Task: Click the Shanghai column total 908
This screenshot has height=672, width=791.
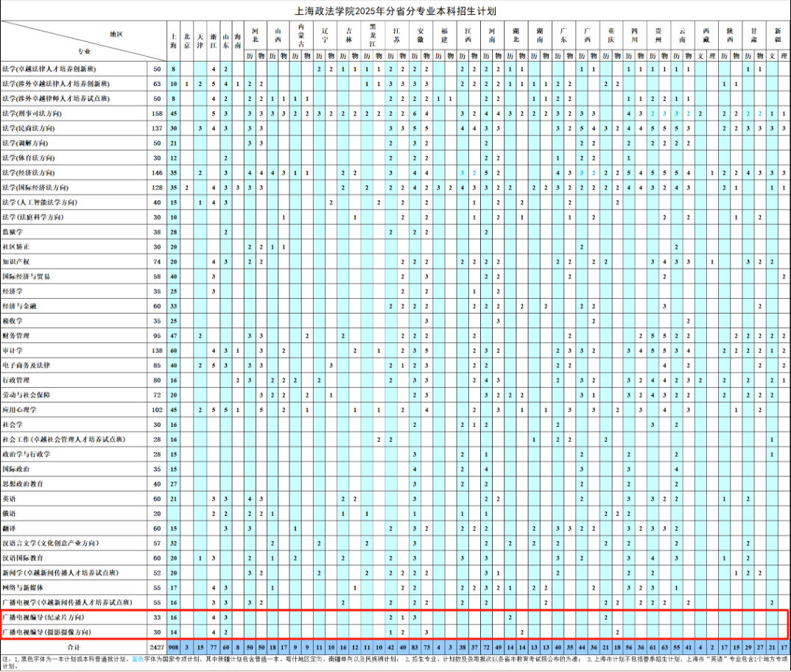Action: coord(174,647)
